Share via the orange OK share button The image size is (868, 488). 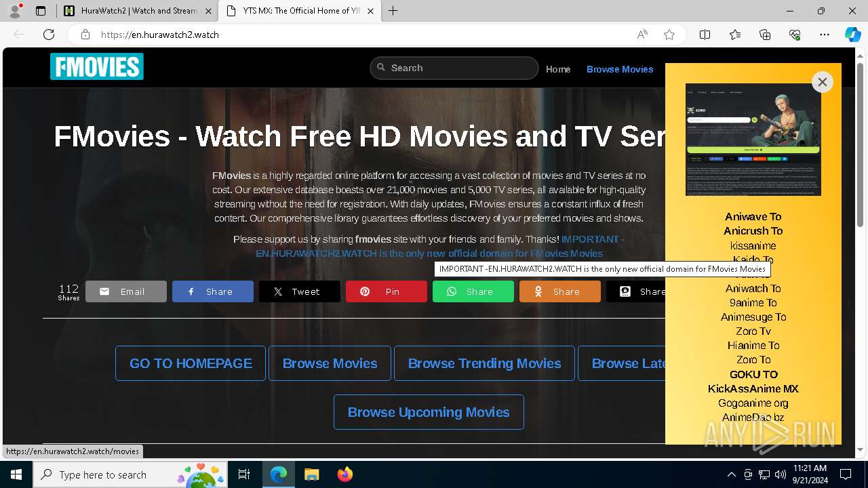pyautogui.click(x=560, y=291)
